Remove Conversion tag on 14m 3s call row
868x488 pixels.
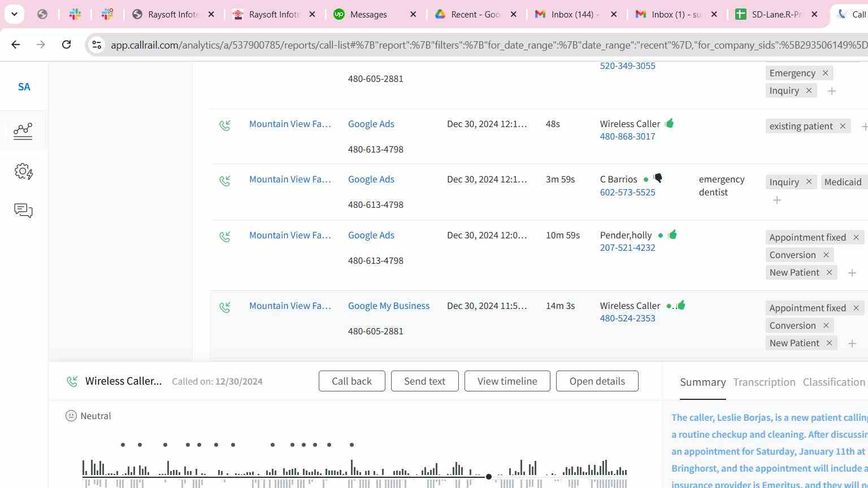tap(826, 325)
